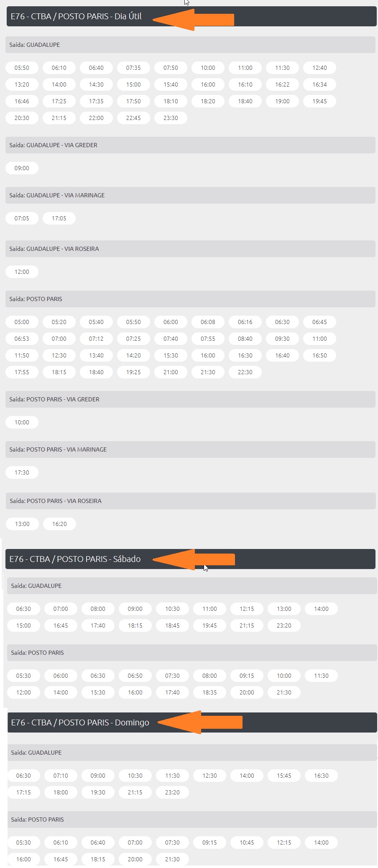Viewport: 378px width, 868px height.
Task: Select the 06:08 Posto Paris departure
Action: tap(208, 322)
